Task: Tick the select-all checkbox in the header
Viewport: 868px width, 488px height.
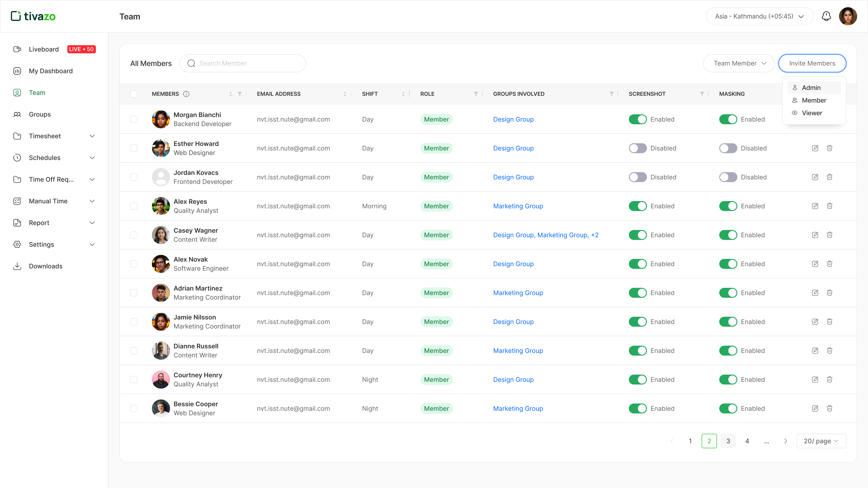Action: coord(134,94)
